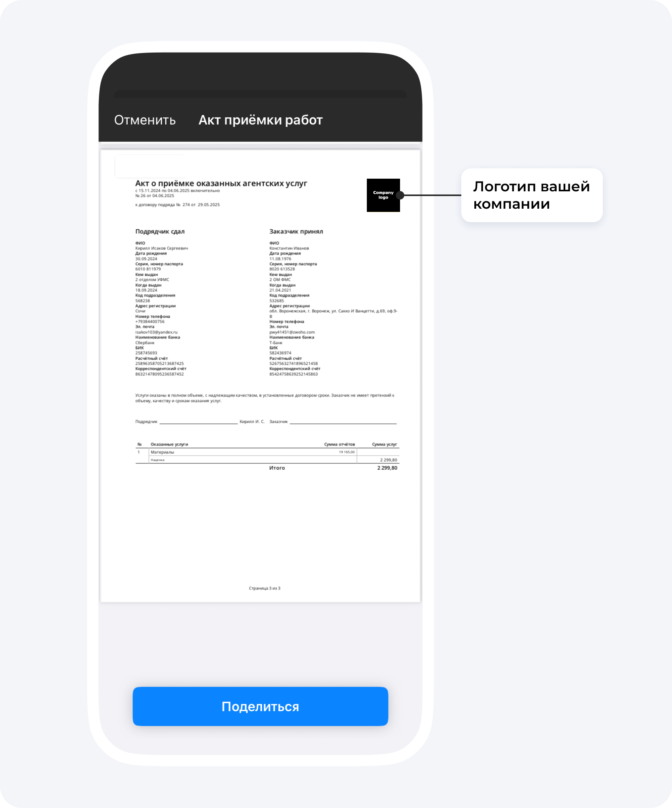Click the callout connector dot on the logo
The height and width of the screenshot is (808, 672).
coord(400,195)
